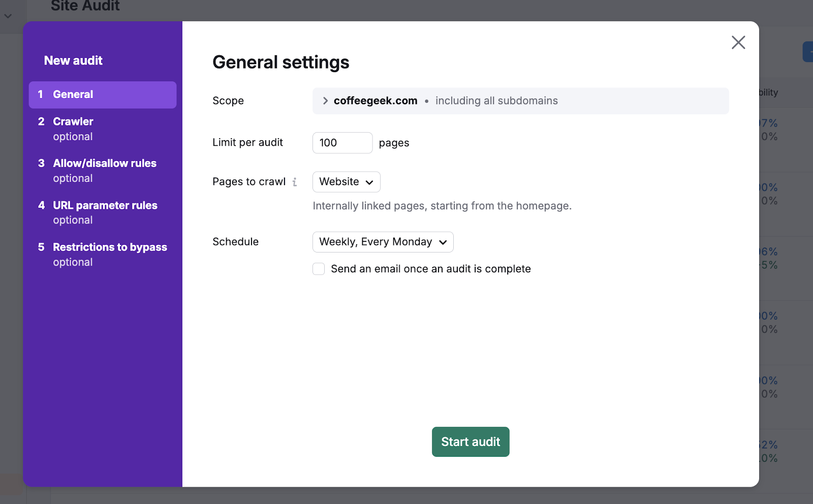
Task: Open the Website pages-to-crawl dropdown
Action: click(346, 182)
